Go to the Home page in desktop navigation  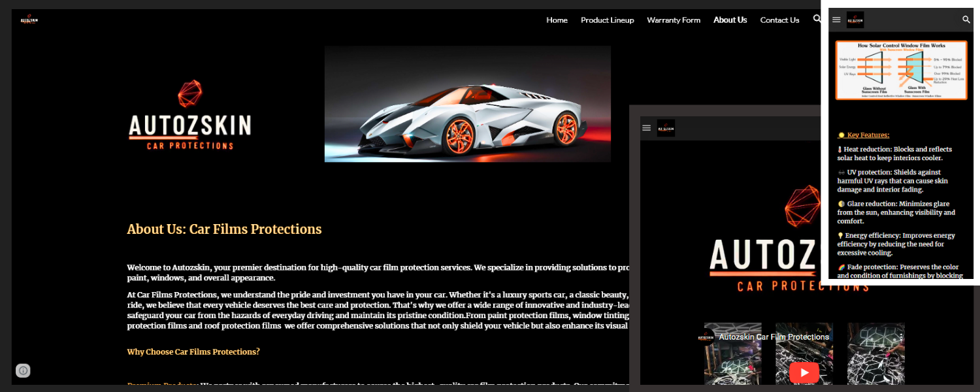click(x=557, y=20)
